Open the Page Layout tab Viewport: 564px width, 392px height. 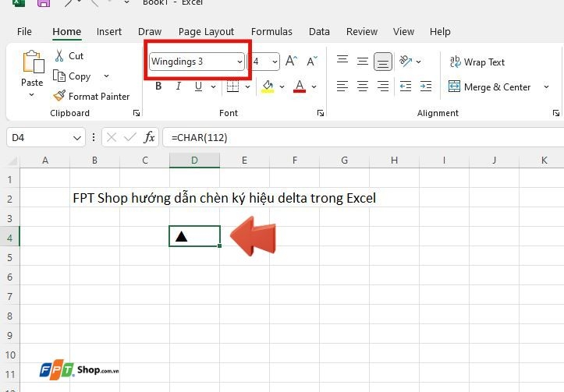(206, 32)
